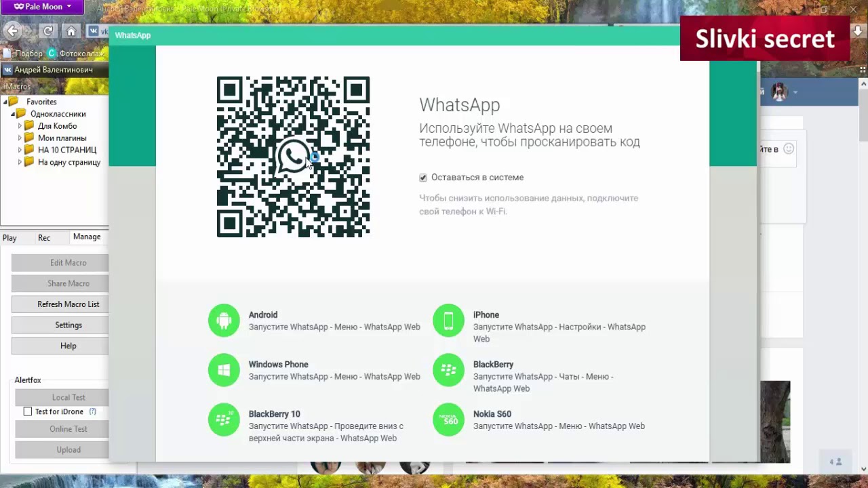The width and height of the screenshot is (868, 488).
Task: Click the Мои плагины folder icon
Action: [29, 138]
